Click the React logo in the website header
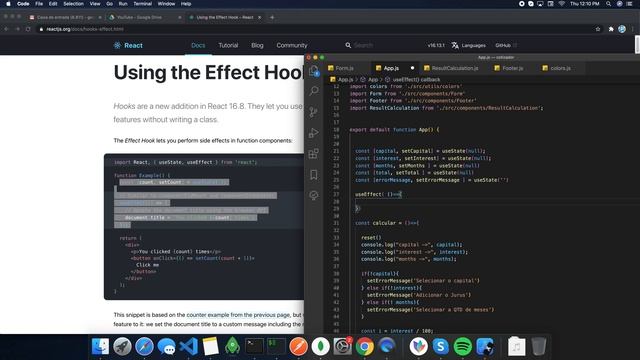This screenshot has width=640, height=360. [128, 45]
